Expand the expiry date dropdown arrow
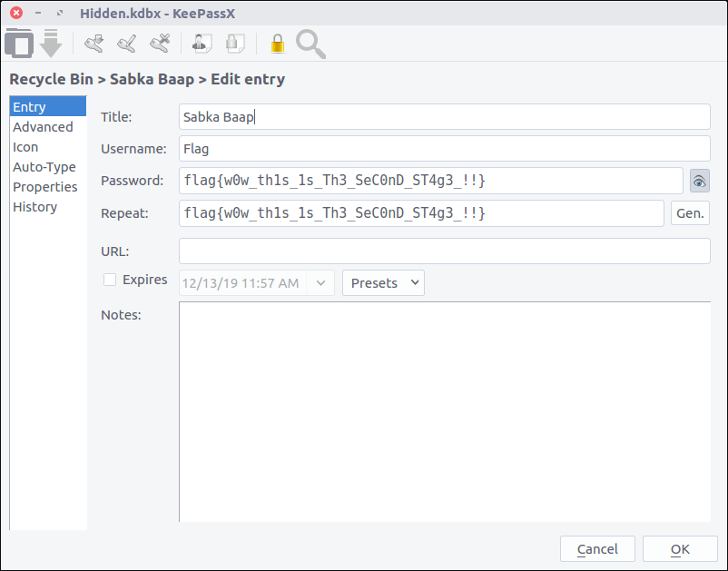Screen dimensions: 728x571 click(321, 283)
